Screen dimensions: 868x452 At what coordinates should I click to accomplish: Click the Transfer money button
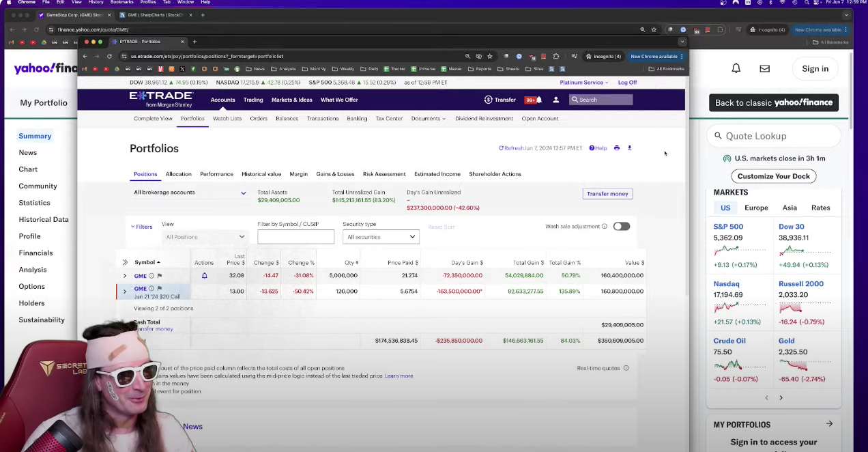607,194
